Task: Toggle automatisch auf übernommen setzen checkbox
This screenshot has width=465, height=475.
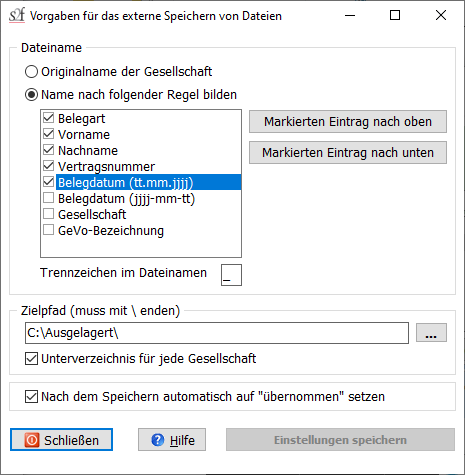Action: coord(31,397)
